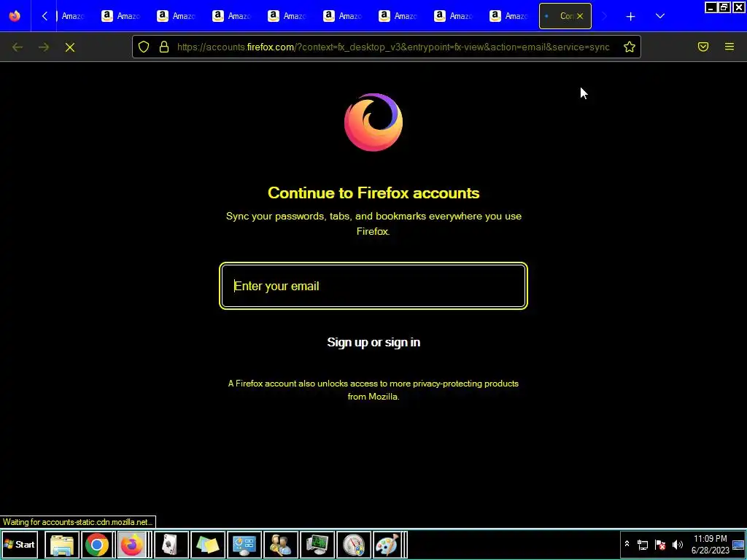Open File Explorer from the taskbar
Viewport: 747px width, 560px height.
62,545
